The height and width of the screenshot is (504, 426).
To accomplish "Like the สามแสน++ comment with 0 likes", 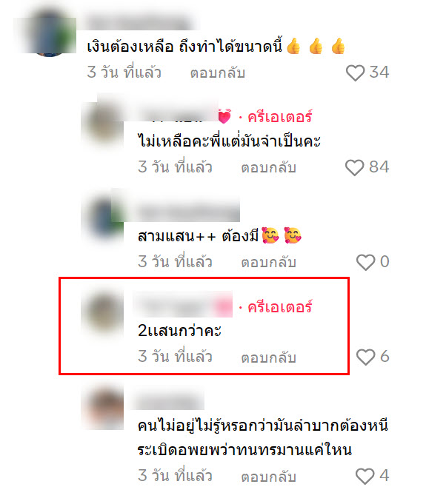I will click(365, 262).
